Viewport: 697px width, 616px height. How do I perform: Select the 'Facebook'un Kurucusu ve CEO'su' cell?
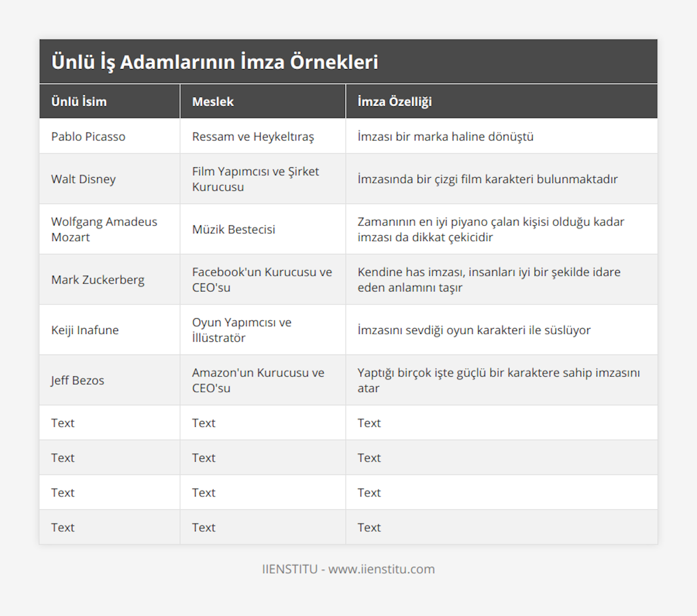(262, 280)
